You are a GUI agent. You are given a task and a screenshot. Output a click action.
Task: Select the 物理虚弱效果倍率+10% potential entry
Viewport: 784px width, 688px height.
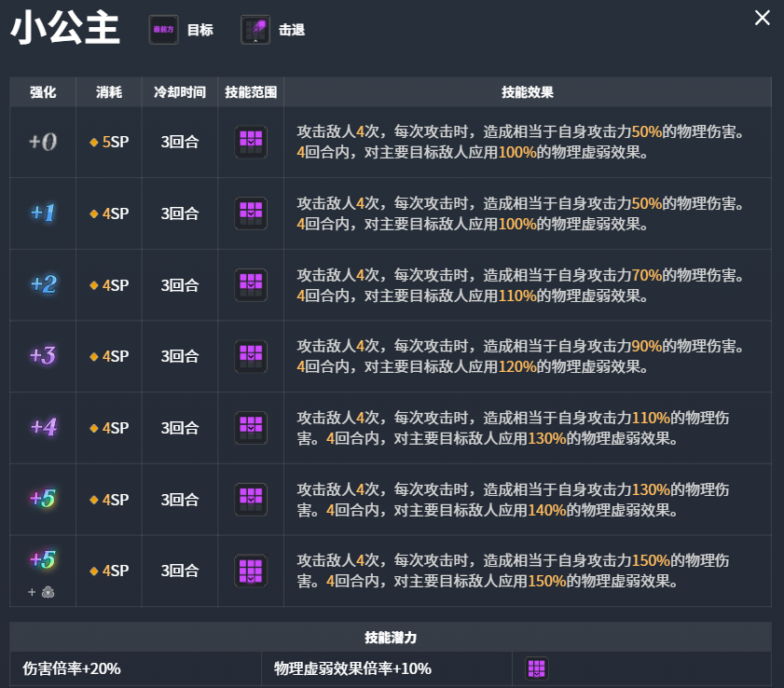(x=352, y=668)
